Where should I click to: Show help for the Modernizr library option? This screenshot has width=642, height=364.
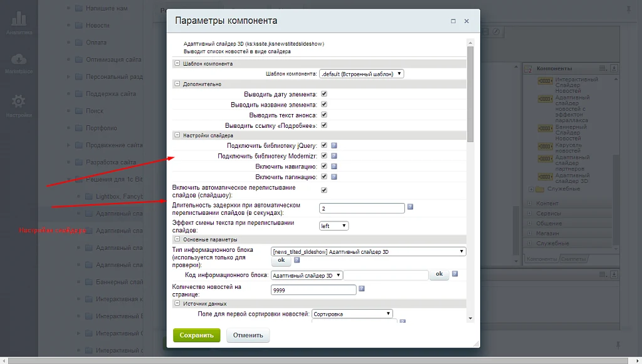point(334,156)
